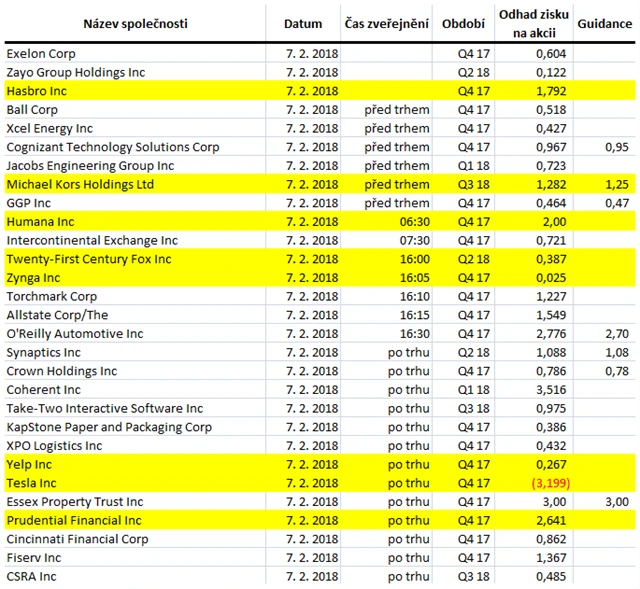Click the Tesla Inc company name
640x589 pixels.
[x=30, y=483]
